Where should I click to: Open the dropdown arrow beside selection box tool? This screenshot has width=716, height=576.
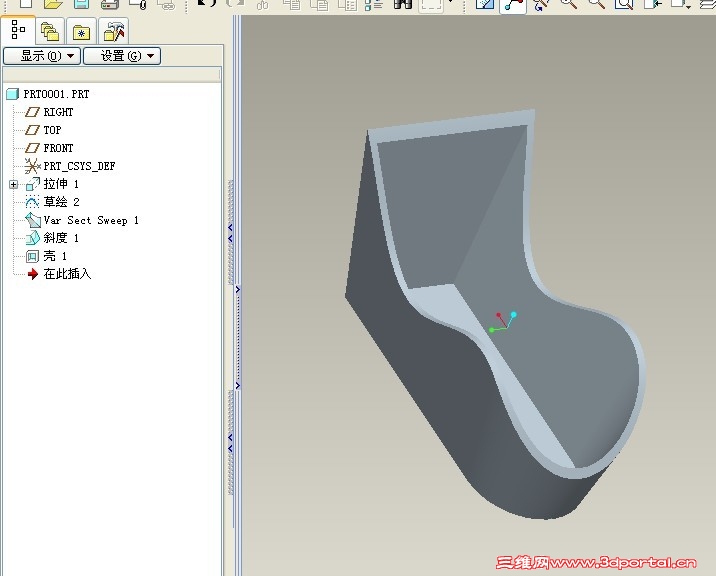point(451,3)
